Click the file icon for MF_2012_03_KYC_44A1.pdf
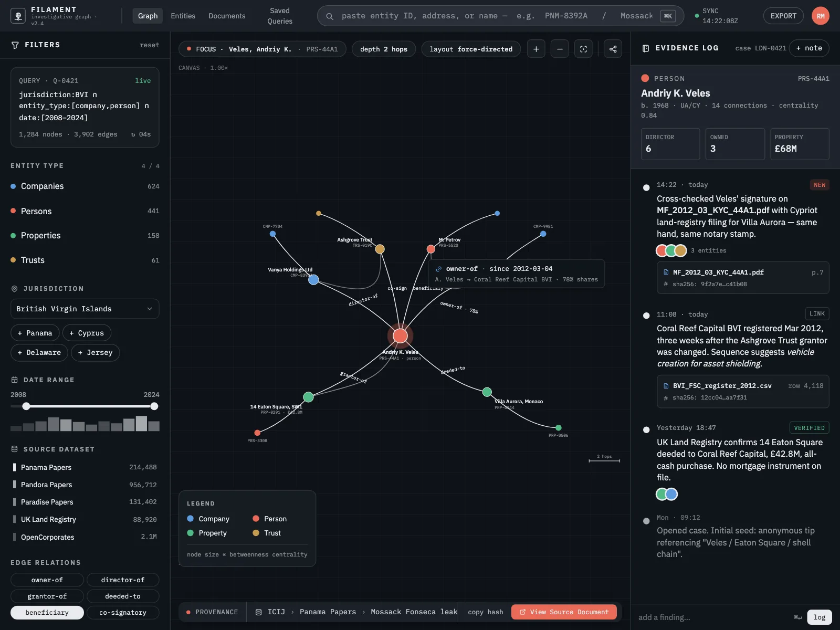The image size is (840, 630). click(666, 272)
